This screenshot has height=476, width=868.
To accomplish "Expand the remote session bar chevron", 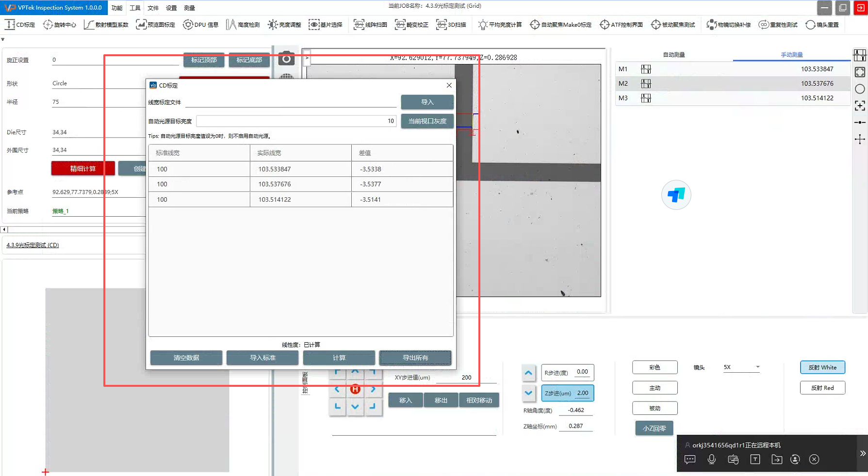I will pyautogui.click(x=862, y=454).
